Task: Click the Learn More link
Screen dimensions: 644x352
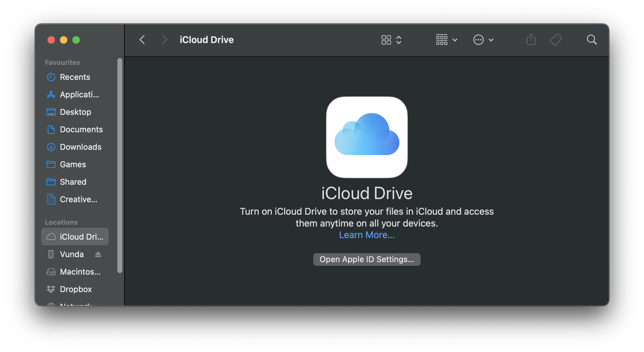Action: (367, 235)
